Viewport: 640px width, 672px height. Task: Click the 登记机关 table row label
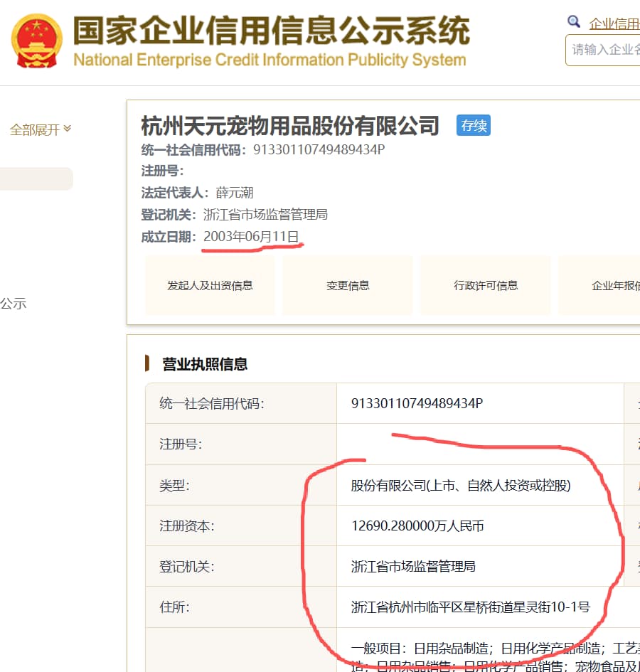tap(187, 567)
